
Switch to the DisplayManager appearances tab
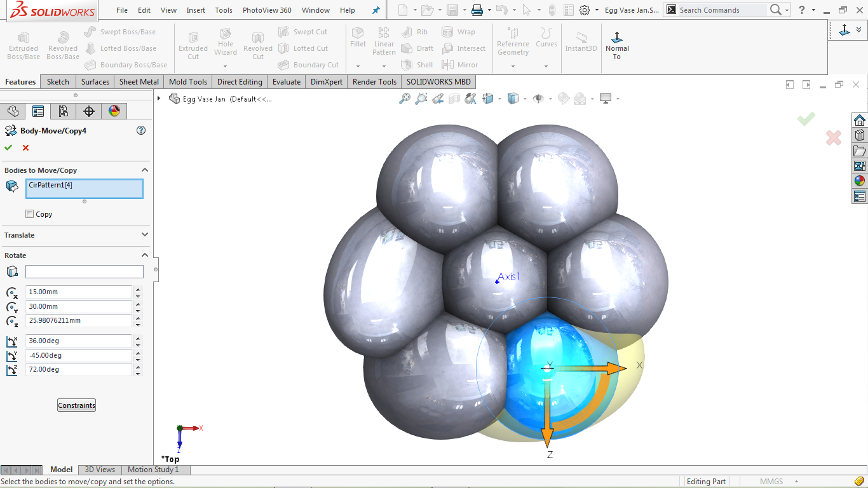click(113, 111)
